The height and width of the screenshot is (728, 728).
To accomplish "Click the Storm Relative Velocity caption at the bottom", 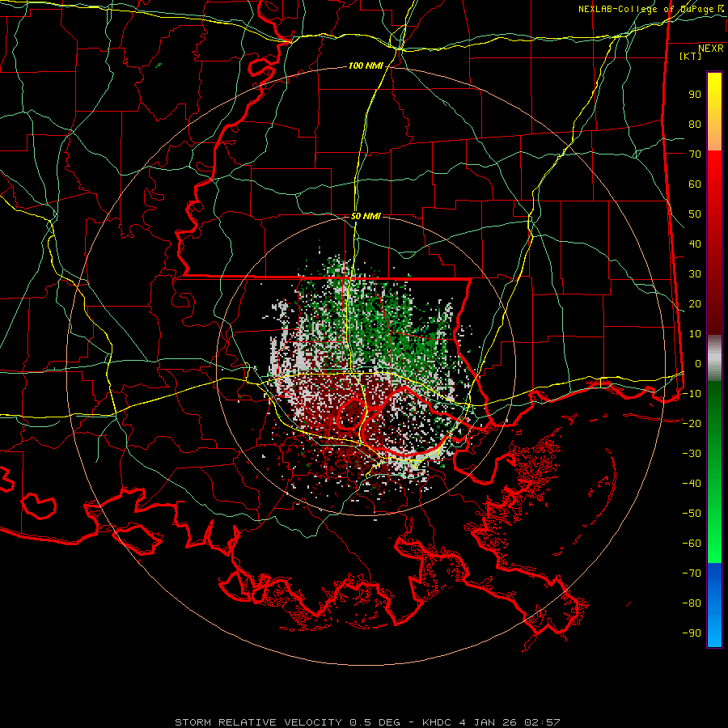I will (367, 722).
